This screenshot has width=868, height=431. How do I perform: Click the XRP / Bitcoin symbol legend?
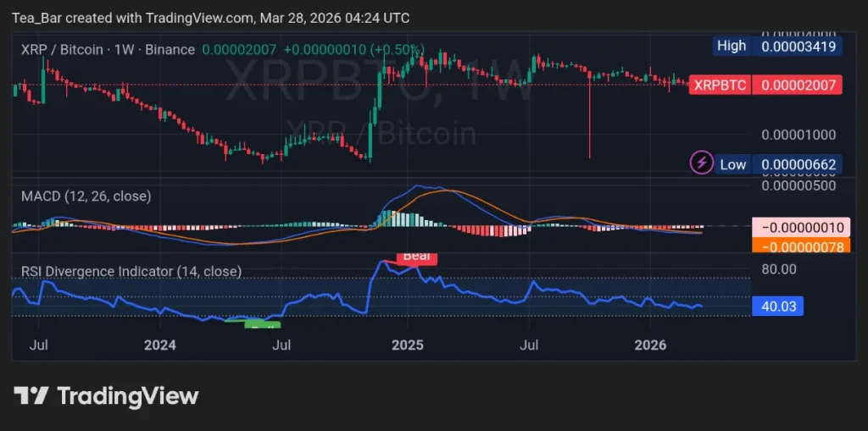[x=108, y=50]
